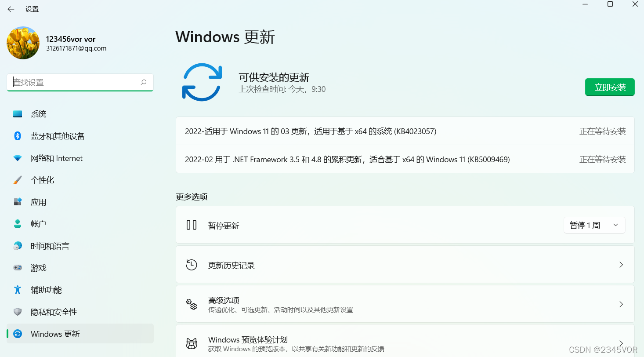Expand the pause duration dropdown arrow
644x357 pixels.
click(615, 225)
